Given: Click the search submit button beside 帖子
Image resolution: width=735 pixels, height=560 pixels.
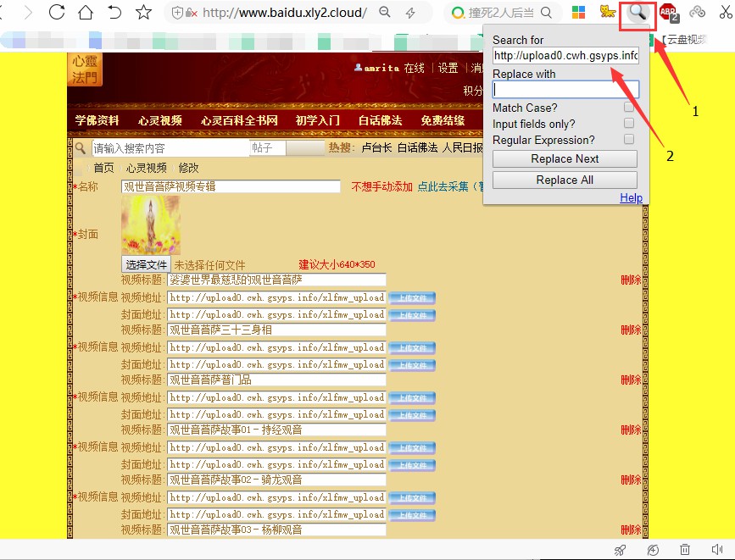Looking at the screenshot, I should click(x=305, y=148).
